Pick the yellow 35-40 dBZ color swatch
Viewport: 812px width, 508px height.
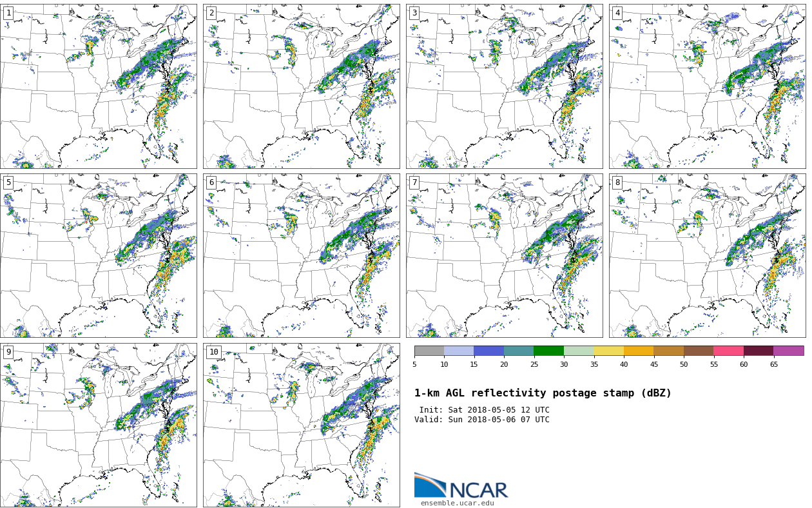coord(608,351)
